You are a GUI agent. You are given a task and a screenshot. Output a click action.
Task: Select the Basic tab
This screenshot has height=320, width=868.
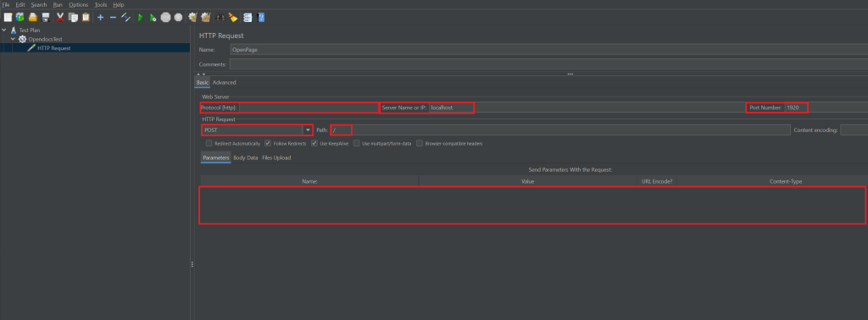point(203,82)
